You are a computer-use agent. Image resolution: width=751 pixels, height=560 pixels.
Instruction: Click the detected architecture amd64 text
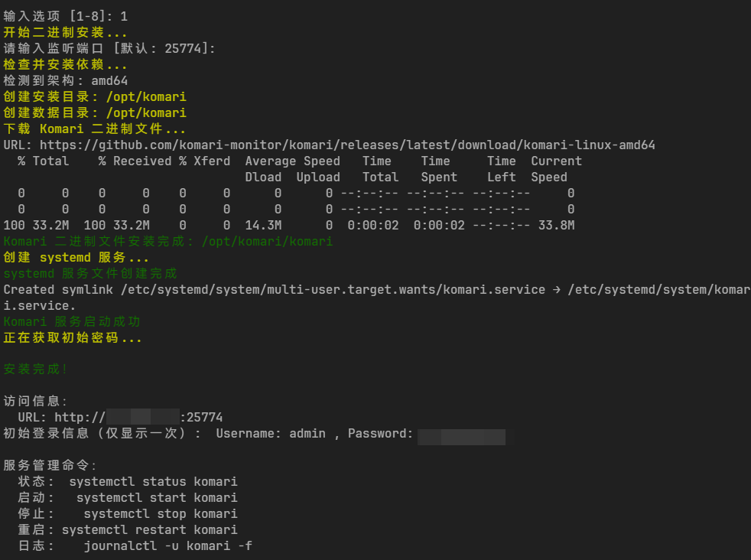[x=109, y=81]
